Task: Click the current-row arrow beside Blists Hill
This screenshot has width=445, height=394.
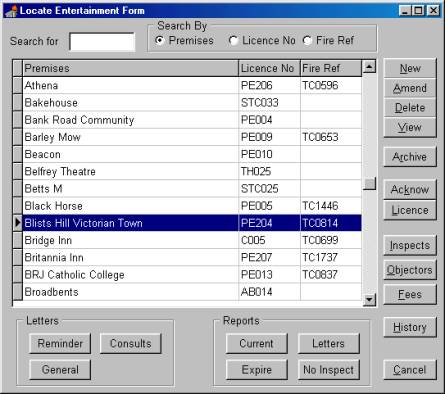Action: [17, 223]
